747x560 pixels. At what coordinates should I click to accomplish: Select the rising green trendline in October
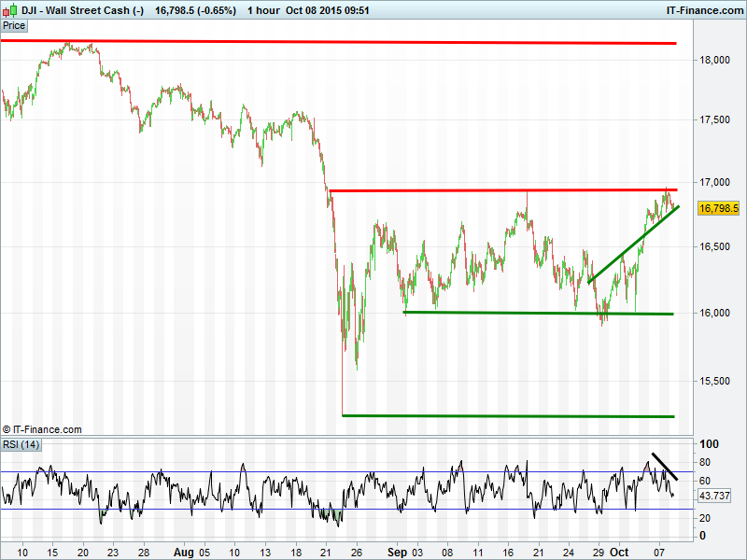pyautogui.click(x=633, y=245)
